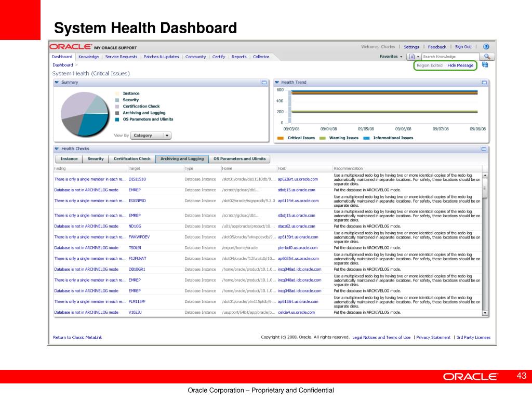
Task: Open the OS Parameters and Ulimits tab
Action: coord(240,159)
